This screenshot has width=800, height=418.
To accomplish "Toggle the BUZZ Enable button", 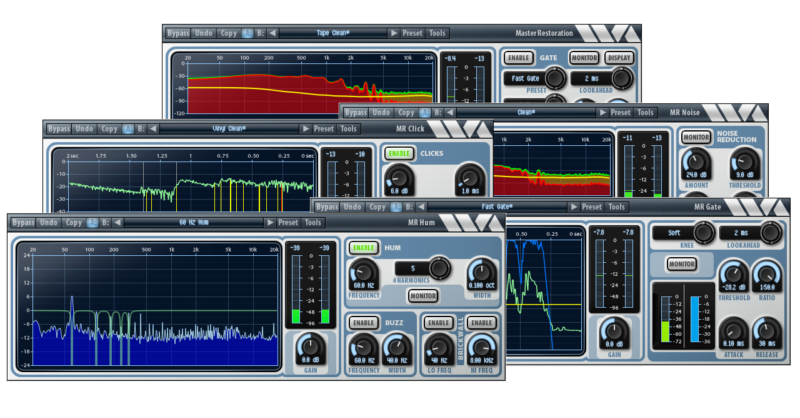I will tap(364, 323).
